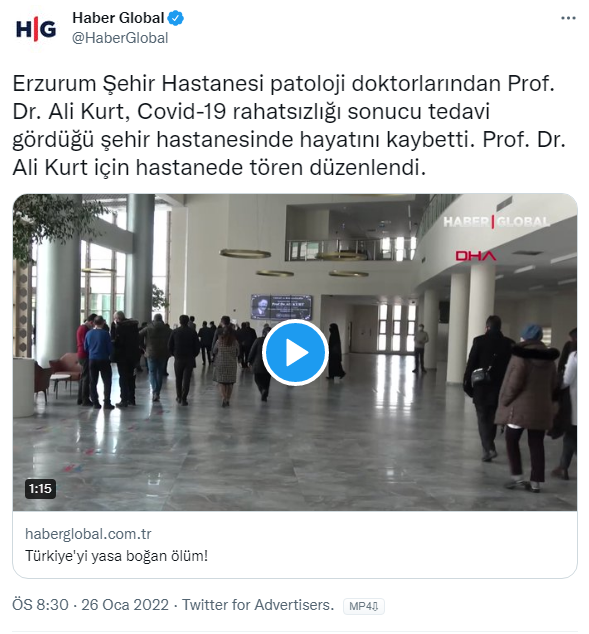Click the 26 Oca 2022 date
This screenshot has width=589, height=634.
point(125,605)
